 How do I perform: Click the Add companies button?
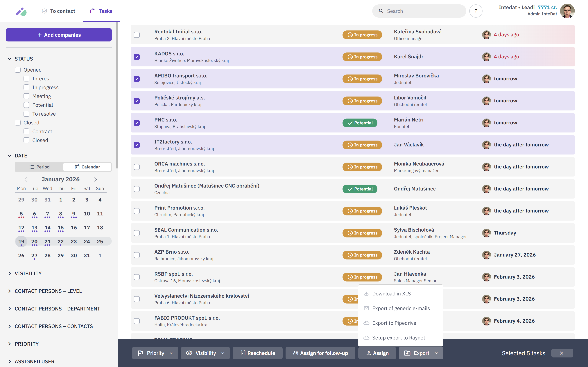(59, 35)
